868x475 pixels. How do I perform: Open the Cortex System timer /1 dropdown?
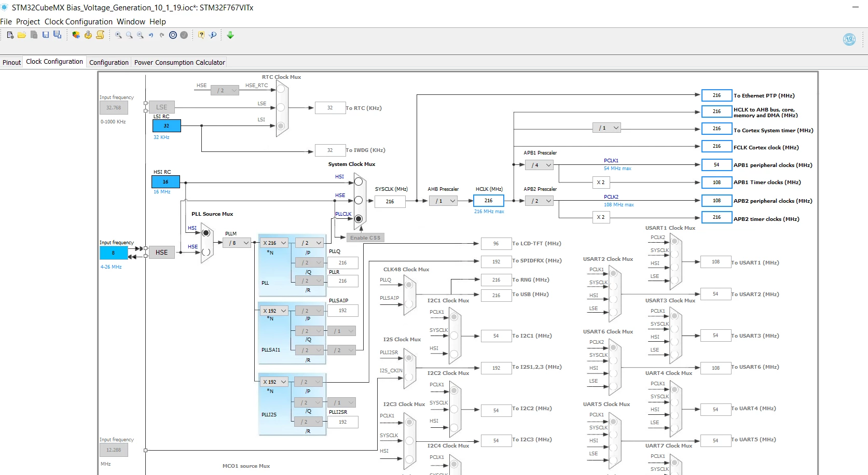[x=607, y=128]
